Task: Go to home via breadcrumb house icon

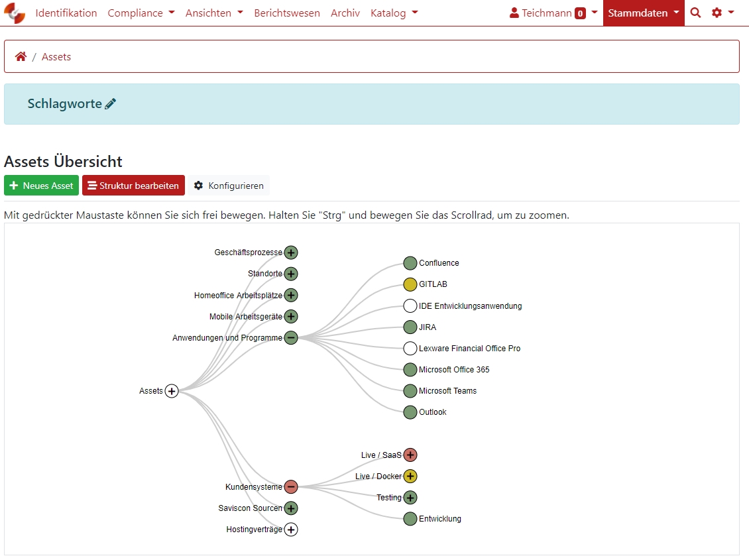Action: tap(21, 57)
